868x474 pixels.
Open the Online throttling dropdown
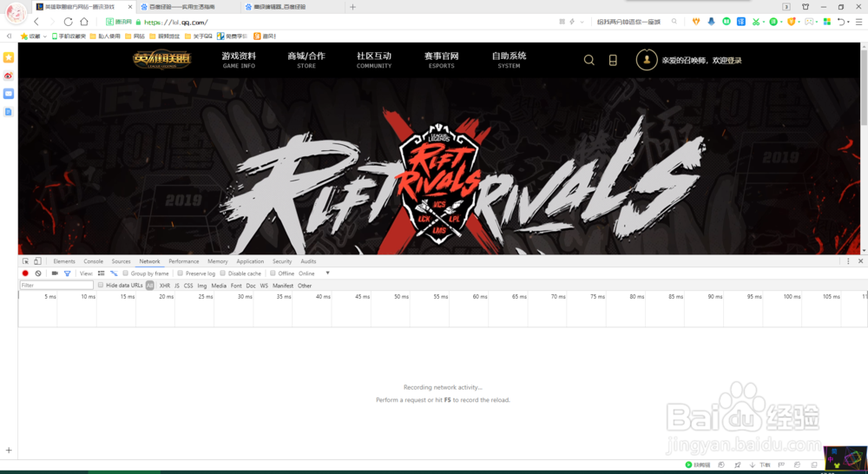(314, 273)
